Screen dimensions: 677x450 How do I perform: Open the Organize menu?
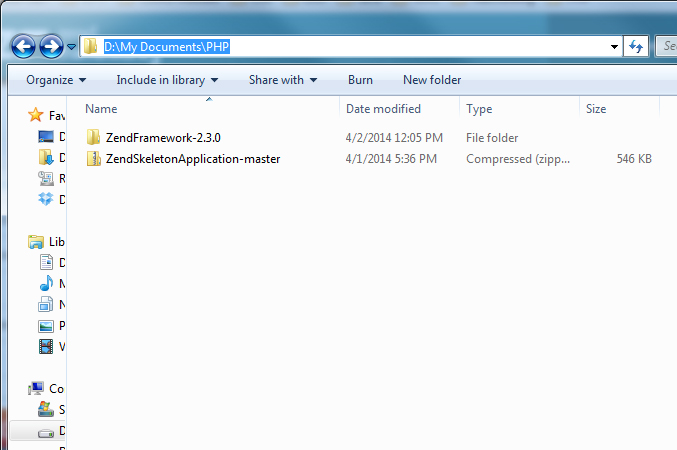[56, 80]
